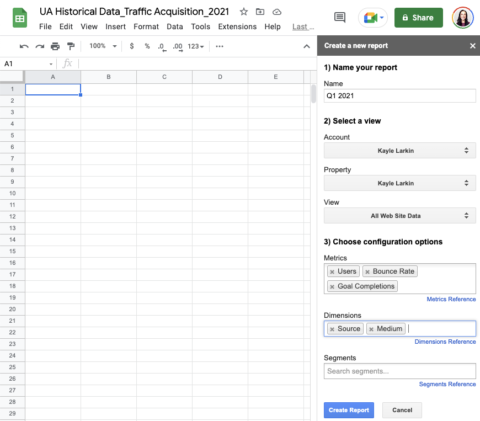Open the Name box dropdown arrow

coord(51,64)
